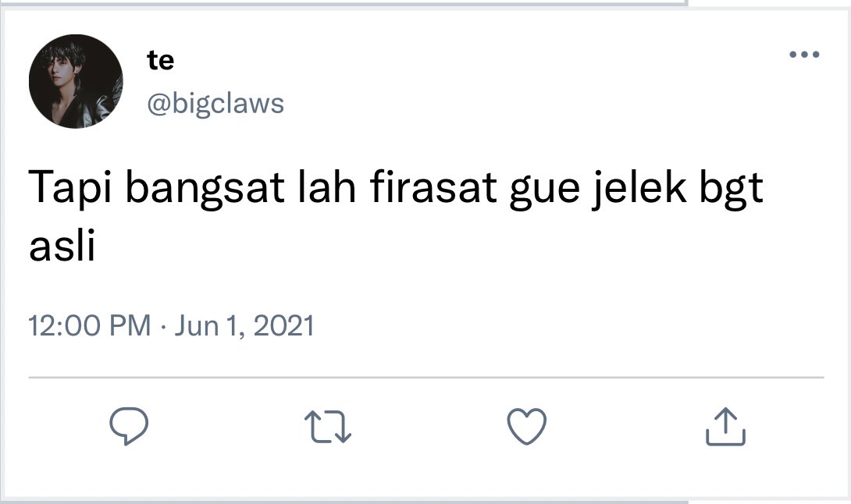The height and width of the screenshot is (504, 851).
Task: Click the reply speech bubble icon
Action: (129, 427)
